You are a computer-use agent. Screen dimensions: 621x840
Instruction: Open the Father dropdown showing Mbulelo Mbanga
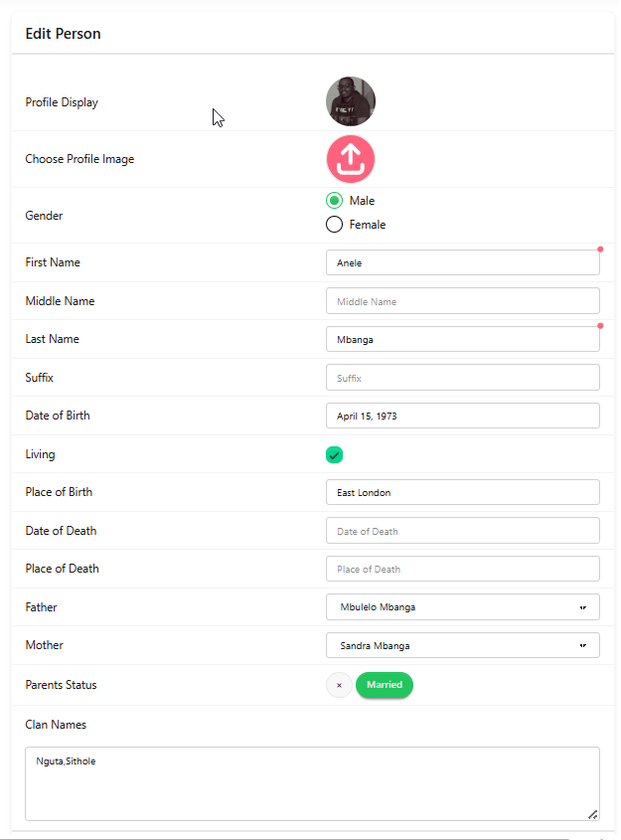pyautogui.click(x=462, y=606)
